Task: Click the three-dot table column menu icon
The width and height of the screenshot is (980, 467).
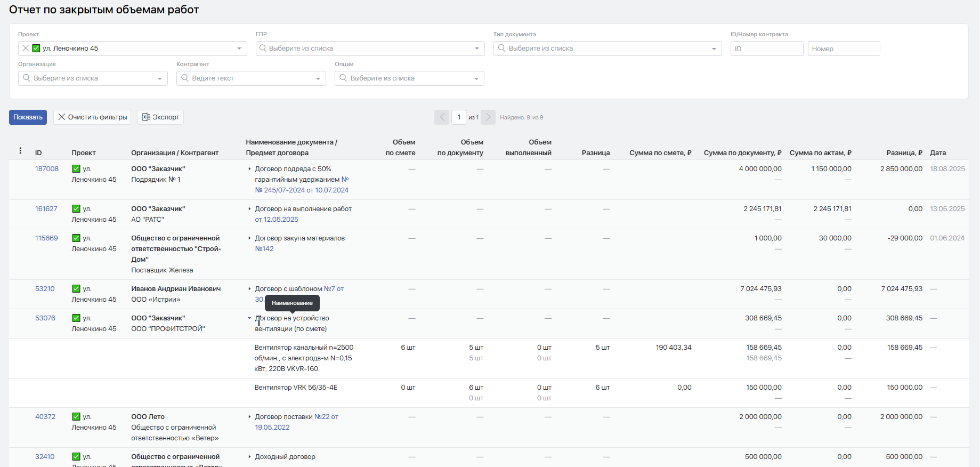Action: (20, 151)
